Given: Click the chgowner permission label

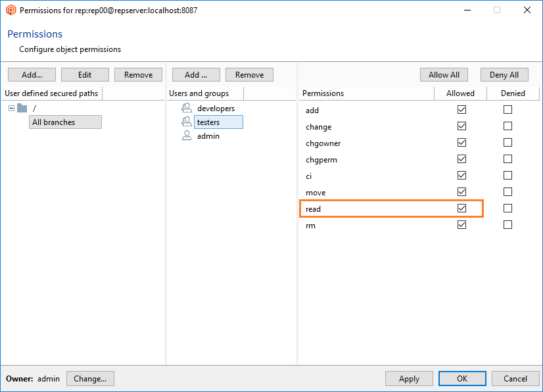Looking at the screenshot, I should point(323,143).
